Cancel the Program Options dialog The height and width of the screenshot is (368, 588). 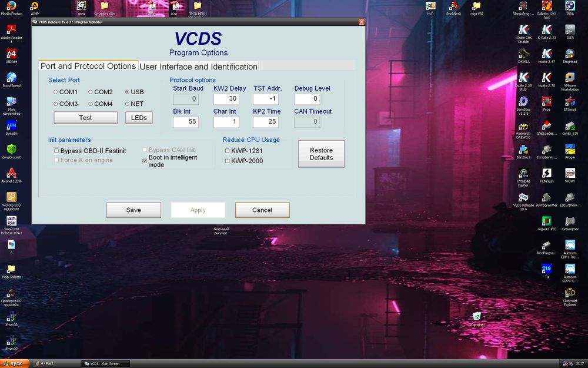[x=262, y=210]
